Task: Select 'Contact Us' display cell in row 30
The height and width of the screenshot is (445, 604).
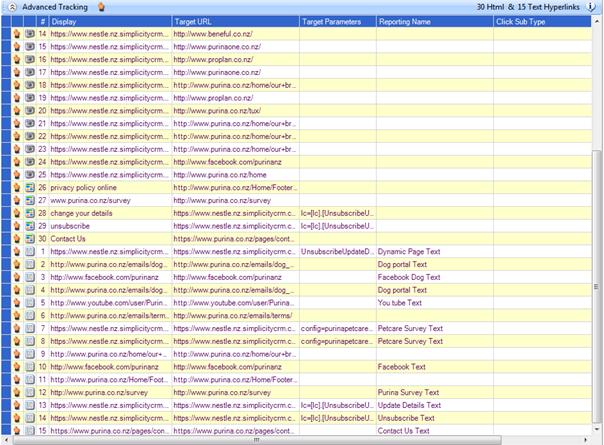Action: pyautogui.click(x=111, y=238)
